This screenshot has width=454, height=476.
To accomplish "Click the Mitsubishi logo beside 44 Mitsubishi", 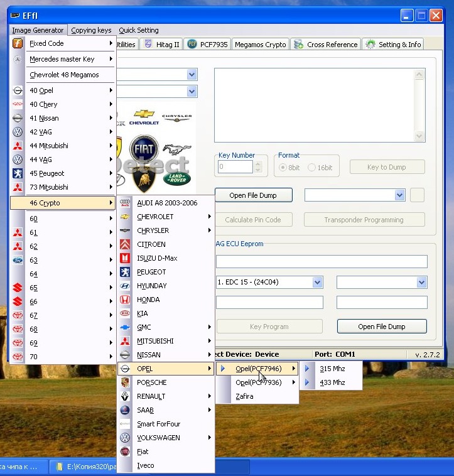I will [x=18, y=146].
